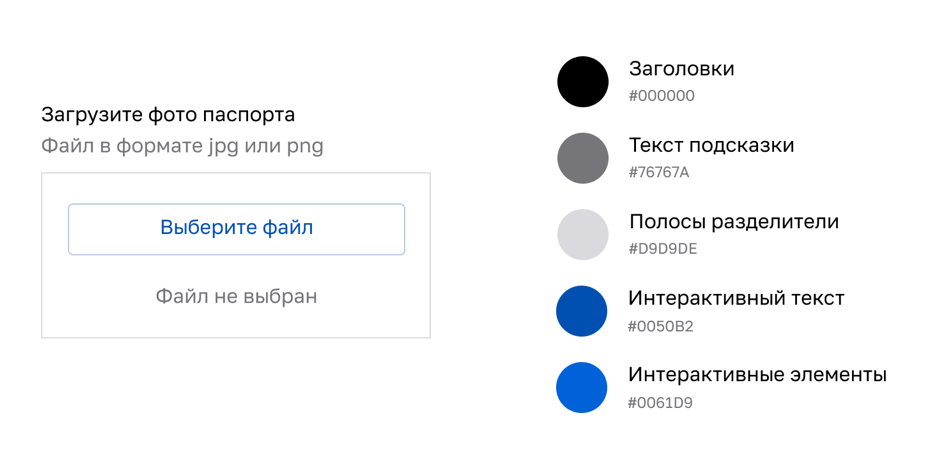939x452 pixels.
Task: Click the "Файл не выбран" status text
Action: 236,296
